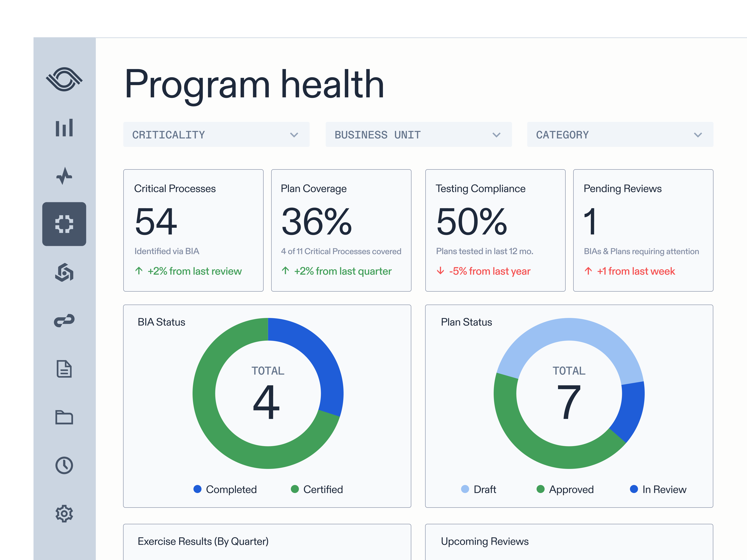Click the Plan Status total number 7
The image size is (747, 560).
[x=569, y=402]
